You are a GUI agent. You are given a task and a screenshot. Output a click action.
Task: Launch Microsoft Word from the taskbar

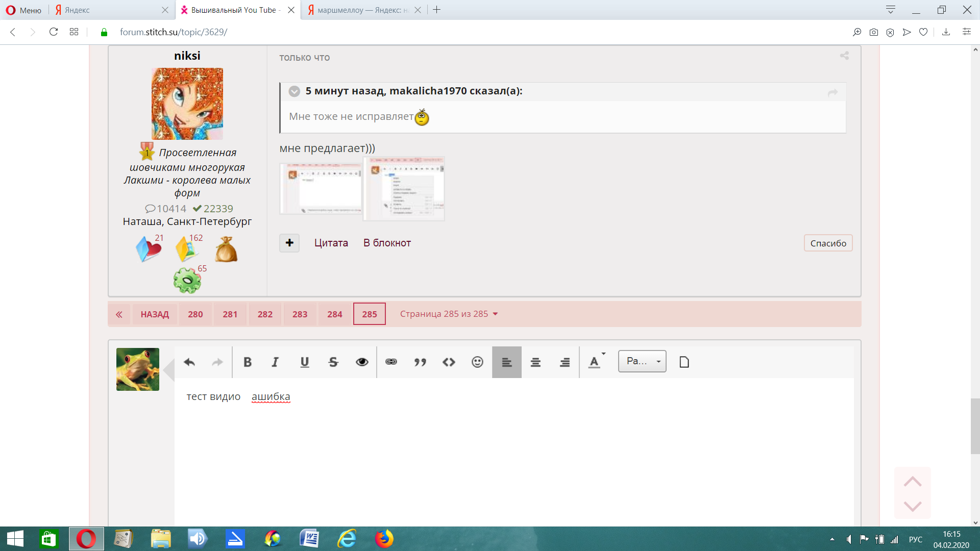click(309, 539)
